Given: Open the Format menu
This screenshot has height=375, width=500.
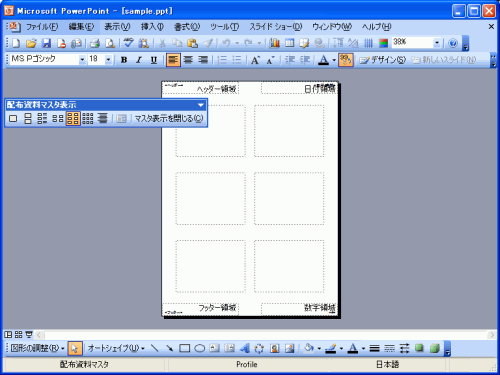Looking at the screenshot, I should 187,27.
